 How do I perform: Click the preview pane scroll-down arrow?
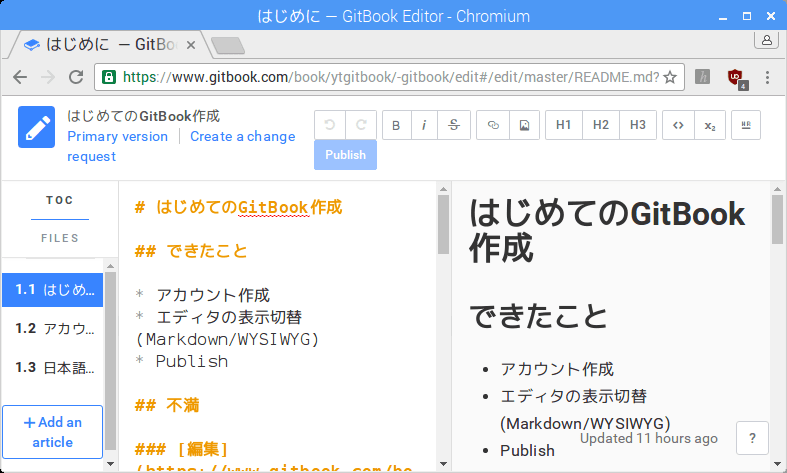[777, 464]
